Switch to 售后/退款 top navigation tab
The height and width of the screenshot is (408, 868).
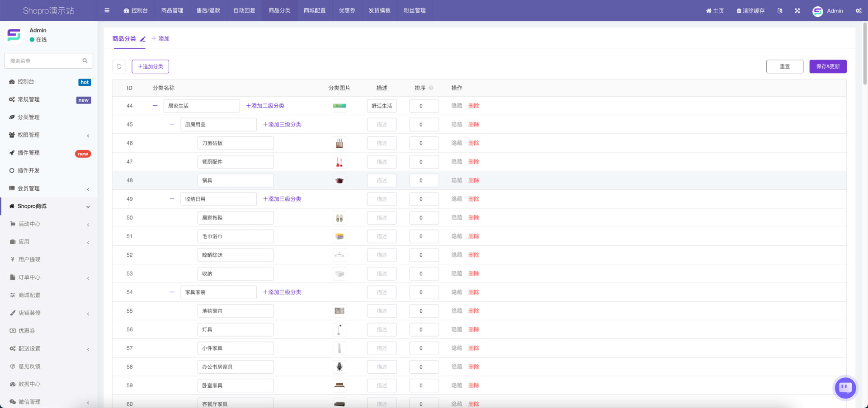pyautogui.click(x=208, y=10)
